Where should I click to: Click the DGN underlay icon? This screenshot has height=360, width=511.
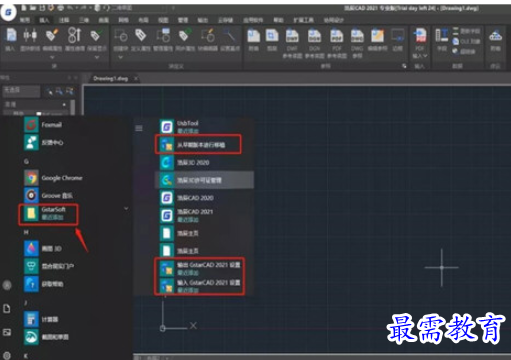click(314, 36)
